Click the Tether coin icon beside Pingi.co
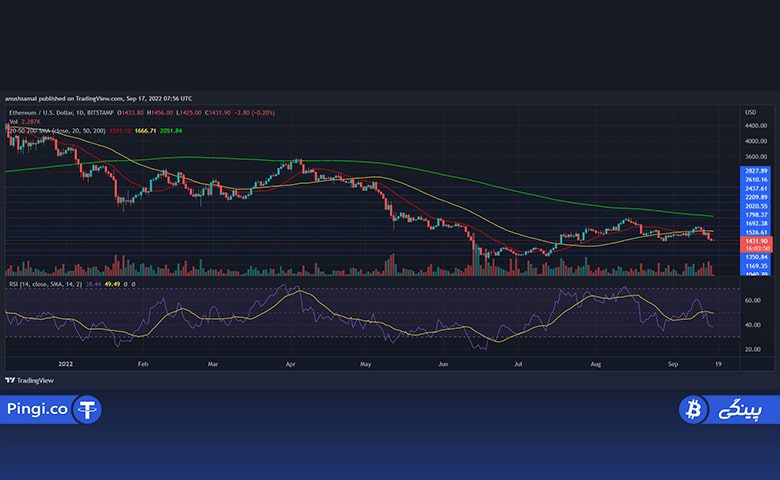Image resolution: width=780 pixels, height=480 pixels. pos(87,409)
